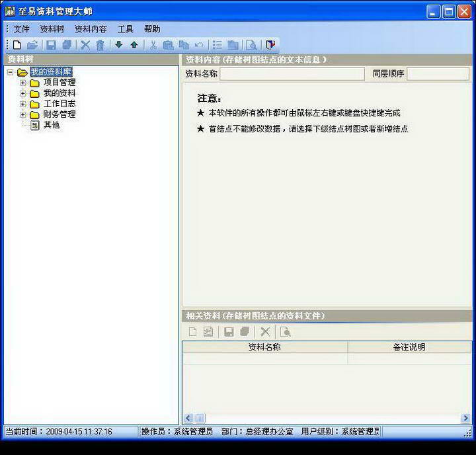
Task: Click 备注说明 column header in table
Action: (x=409, y=347)
